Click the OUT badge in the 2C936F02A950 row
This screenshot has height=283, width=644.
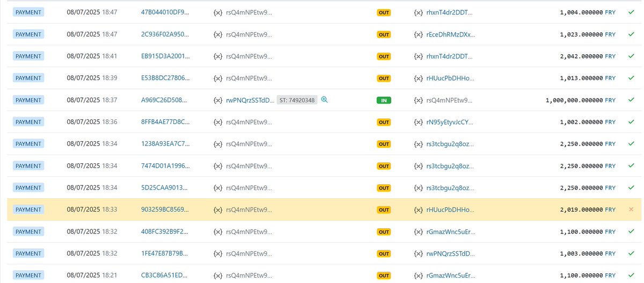[x=384, y=34]
